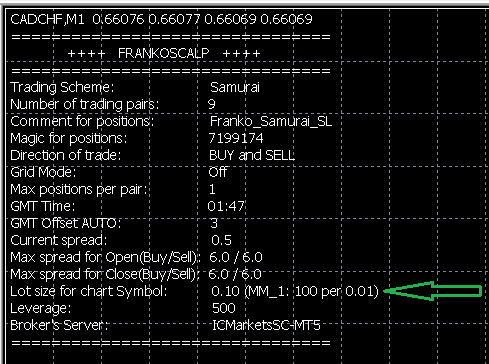Click the GMT Time reading 01:47
Image resolution: width=489 pixels, height=364 pixels.
click(226, 206)
